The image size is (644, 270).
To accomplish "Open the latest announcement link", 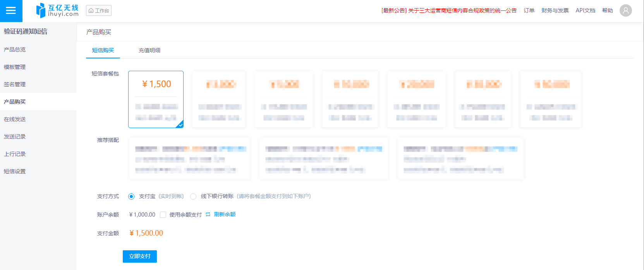I will pyautogui.click(x=449, y=10).
